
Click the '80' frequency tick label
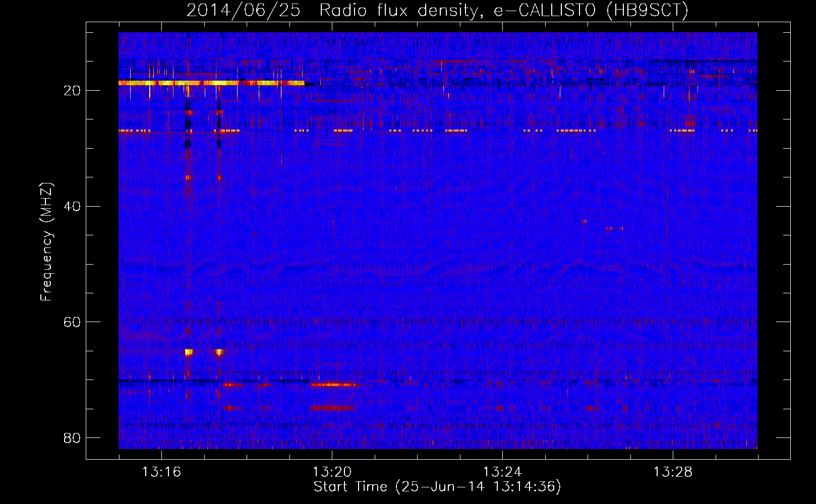(x=72, y=437)
